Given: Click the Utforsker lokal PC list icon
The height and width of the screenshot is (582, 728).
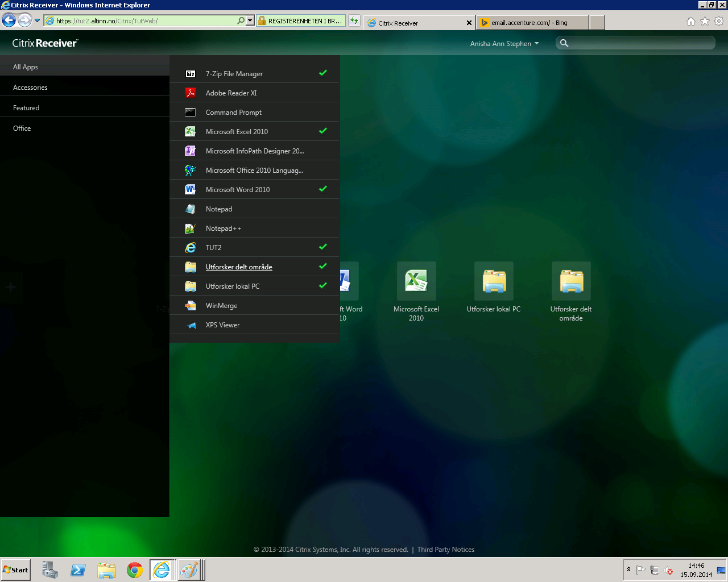Looking at the screenshot, I should [x=191, y=286].
